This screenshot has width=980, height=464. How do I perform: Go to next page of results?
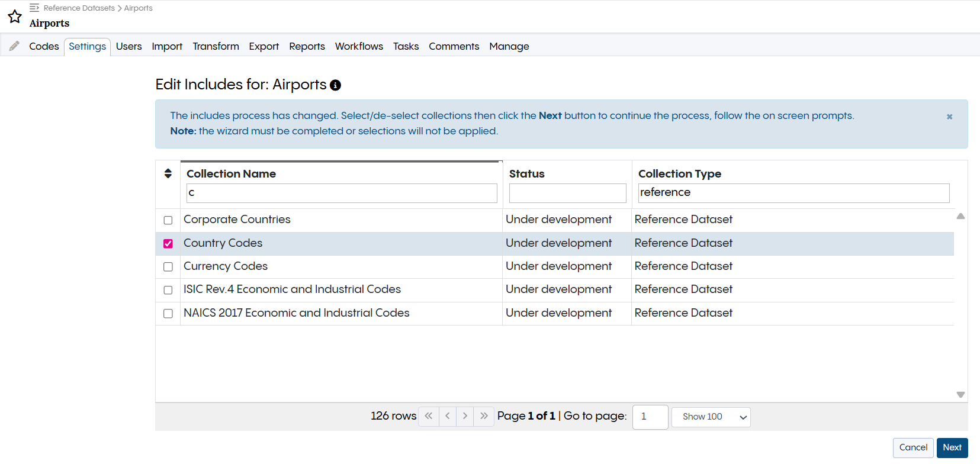tap(465, 416)
